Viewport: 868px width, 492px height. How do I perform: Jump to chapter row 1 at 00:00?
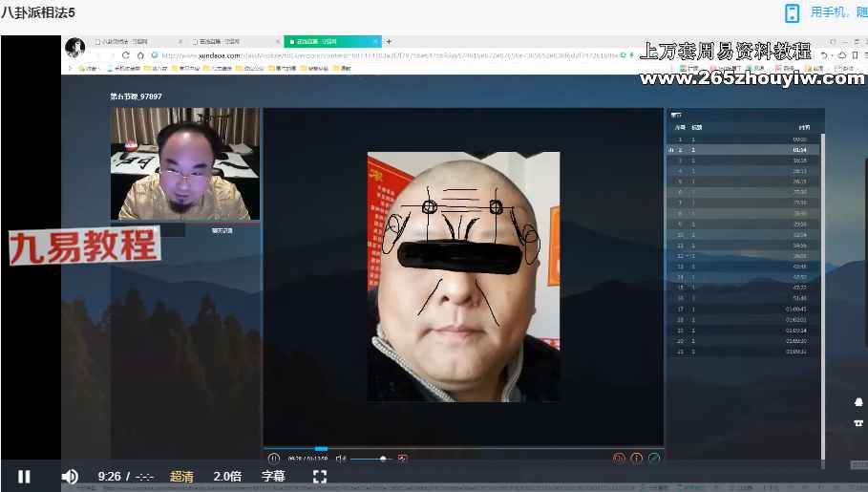[x=743, y=139]
